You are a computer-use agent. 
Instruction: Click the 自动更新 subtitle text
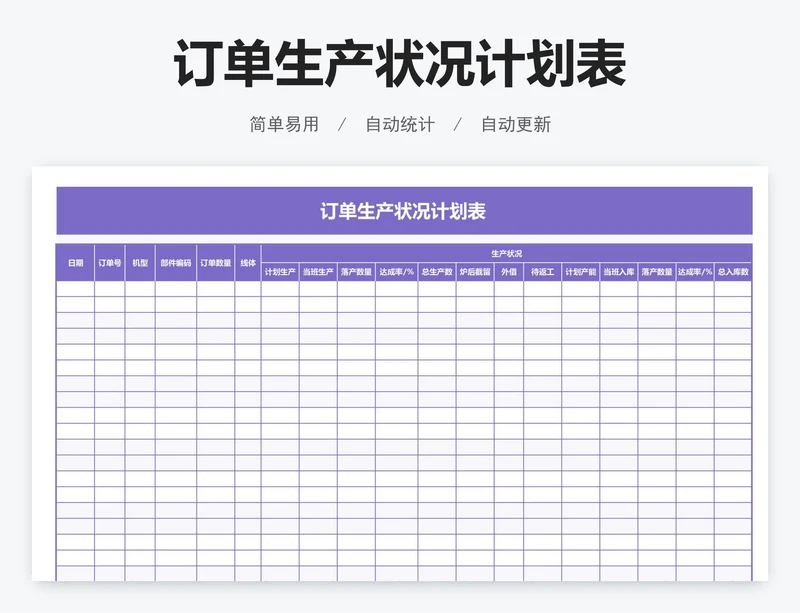(x=516, y=124)
